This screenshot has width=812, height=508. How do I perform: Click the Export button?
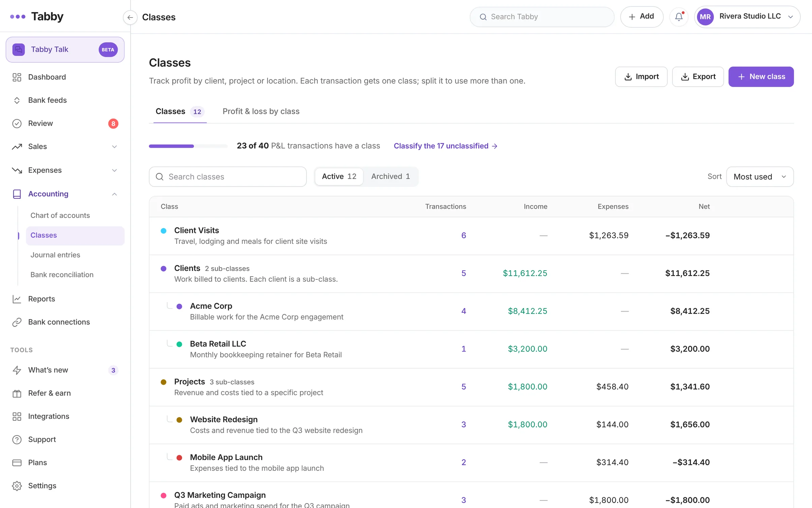pyautogui.click(x=698, y=77)
